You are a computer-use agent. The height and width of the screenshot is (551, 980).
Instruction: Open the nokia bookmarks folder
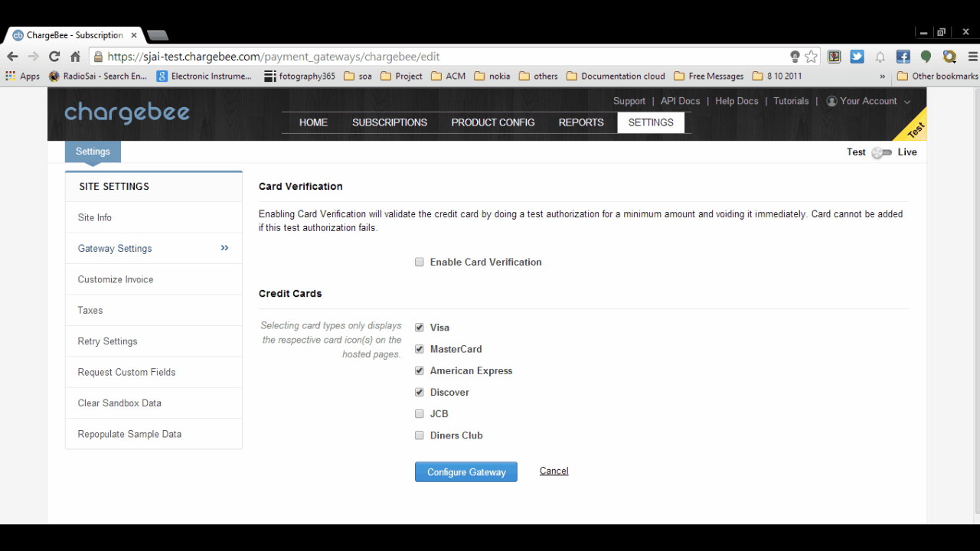(492, 77)
